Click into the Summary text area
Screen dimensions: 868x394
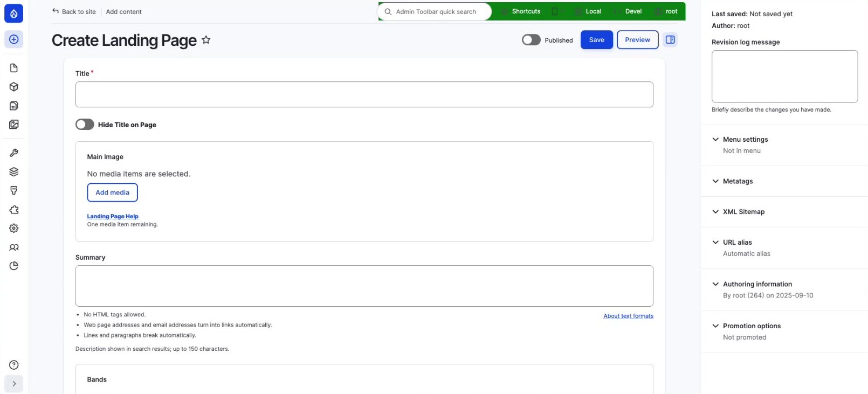pyautogui.click(x=364, y=286)
